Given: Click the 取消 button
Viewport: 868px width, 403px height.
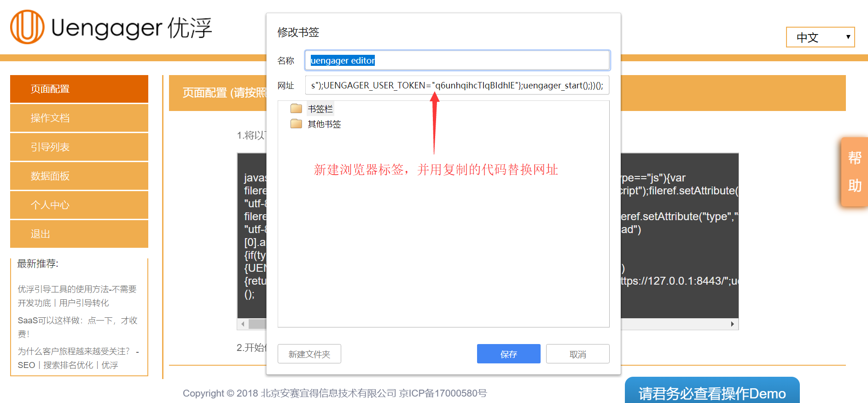Looking at the screenshot, I should pyautogui.click(x=578, y=354).
